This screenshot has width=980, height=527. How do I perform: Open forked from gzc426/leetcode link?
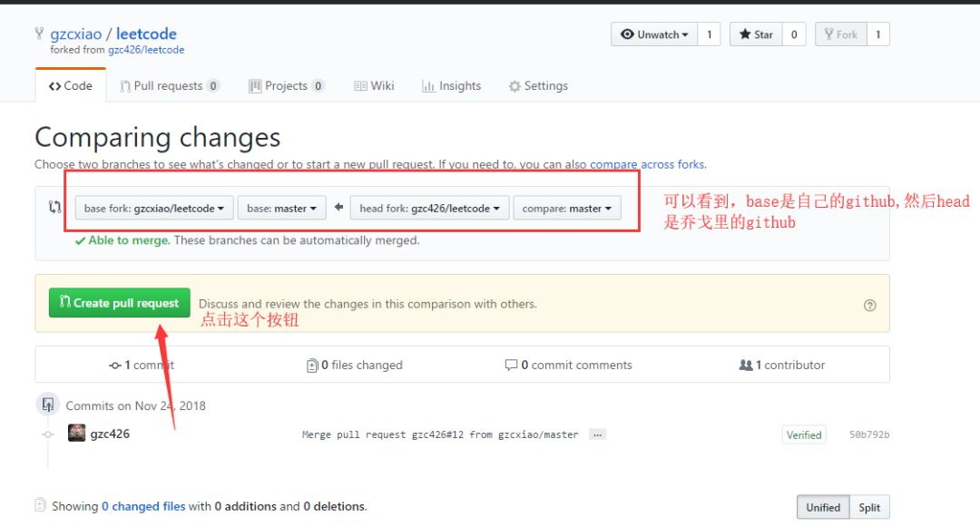pyautogui.click(x=146, y=50)
